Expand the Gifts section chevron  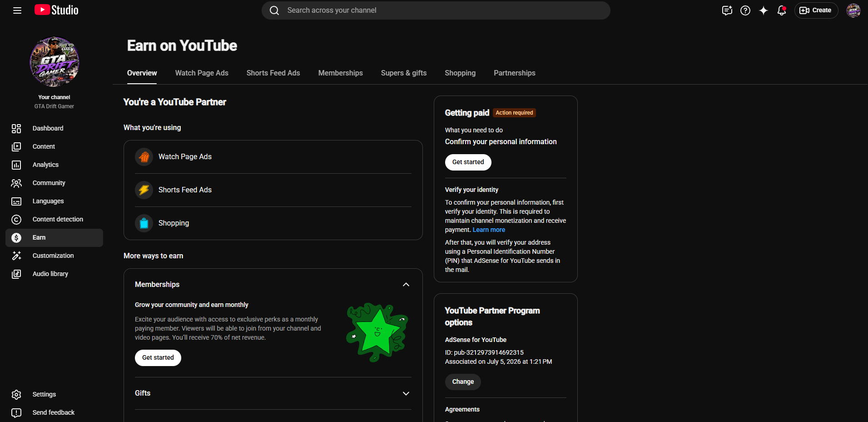[x=406, y=394]
